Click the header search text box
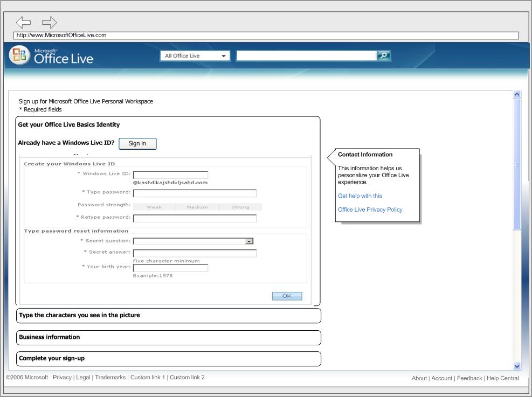The image size is (532, 397). tap(306, 56)
